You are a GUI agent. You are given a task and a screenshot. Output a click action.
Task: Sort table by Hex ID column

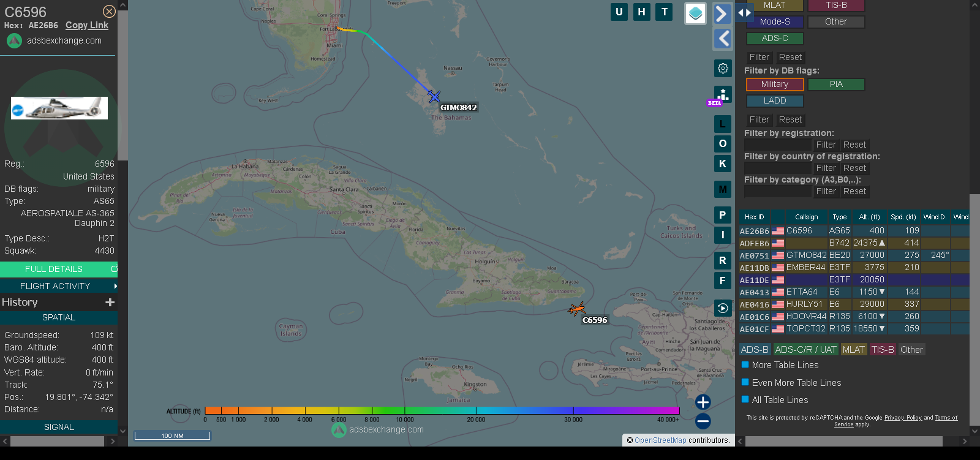pos(754,217)
